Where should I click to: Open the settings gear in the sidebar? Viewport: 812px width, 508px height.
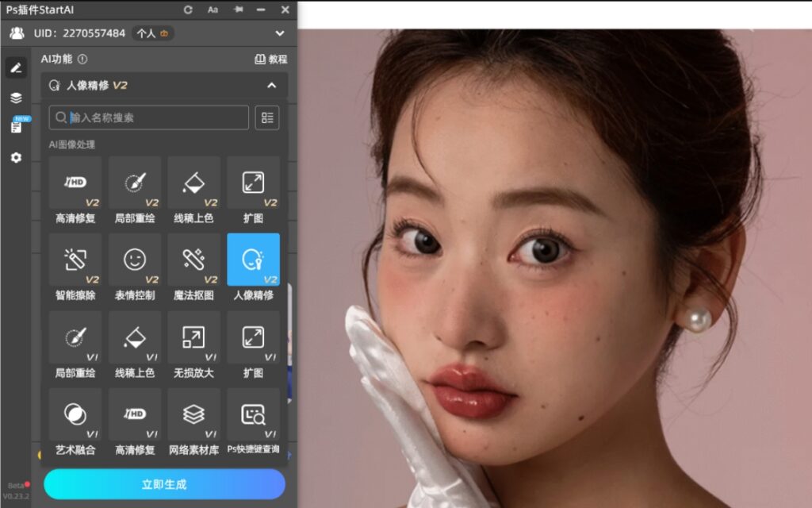(14, 158)
